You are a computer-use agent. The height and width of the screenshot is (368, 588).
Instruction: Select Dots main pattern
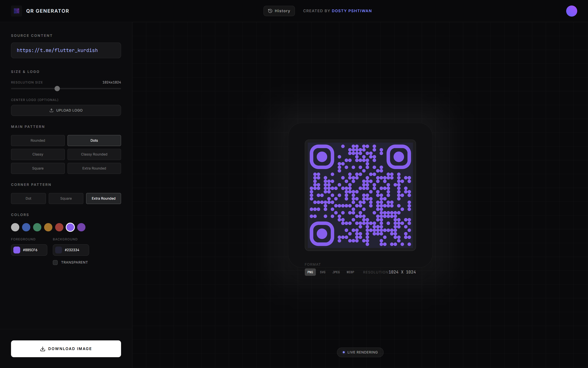tap(94, 141)
